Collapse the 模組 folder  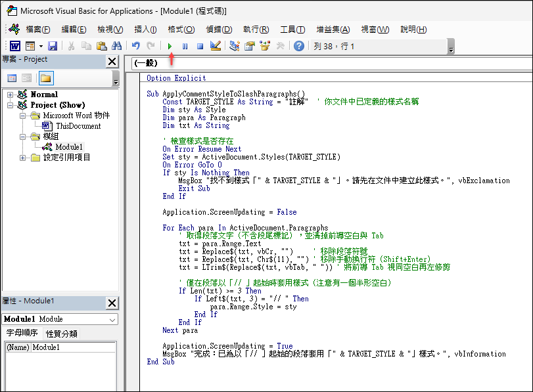tap(22, 137)
